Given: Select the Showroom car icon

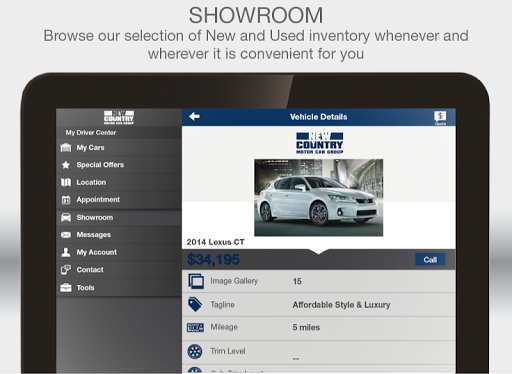Looking at the screenshot, I should (x=66, y=217).
